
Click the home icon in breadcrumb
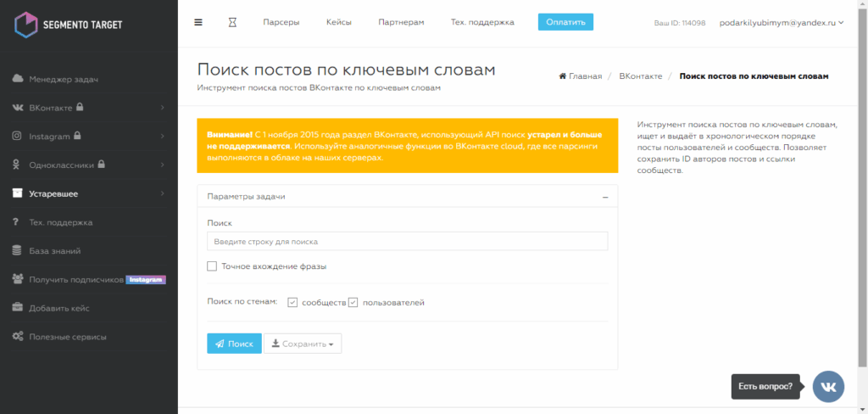click(563, 76)
